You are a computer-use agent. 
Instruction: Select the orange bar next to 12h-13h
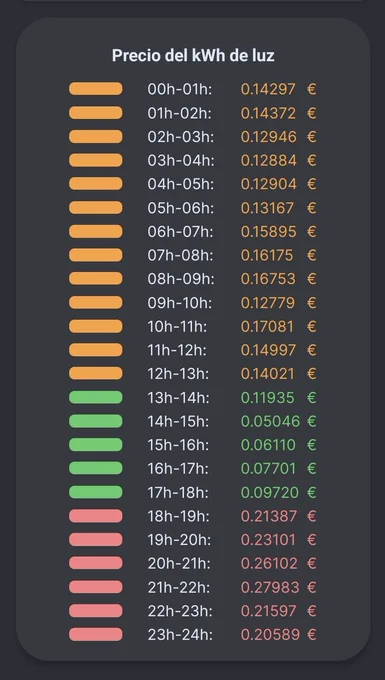[x=95, y=373]
